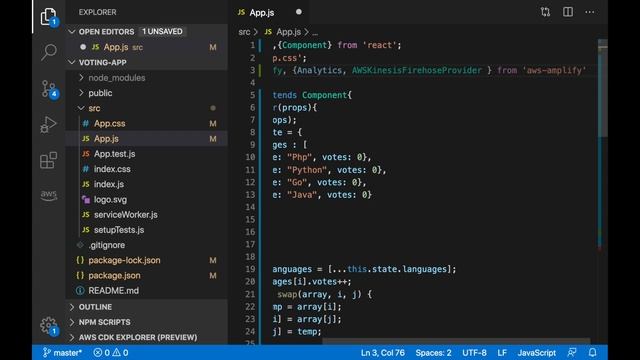Image resolution: width=640 pixels, height=360 pixels.
Task: Open App.css in the file tree
Action: pyautogui.click(x=146, y=123)
